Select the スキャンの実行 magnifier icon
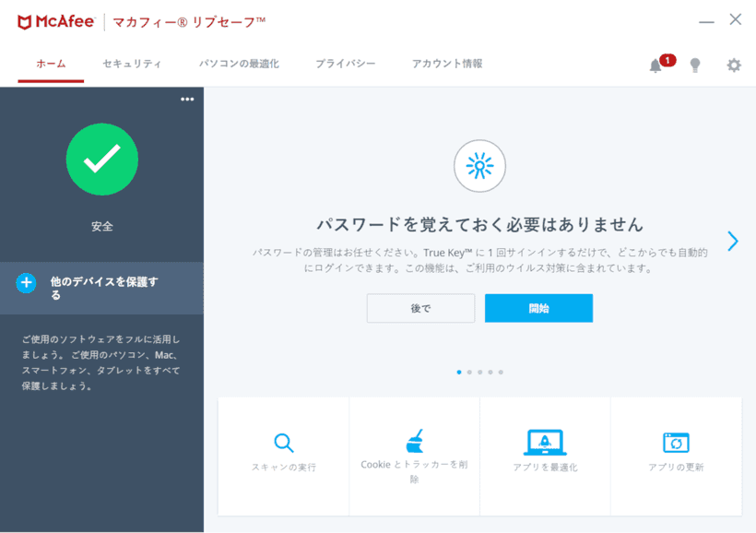 tap(283, 444)
